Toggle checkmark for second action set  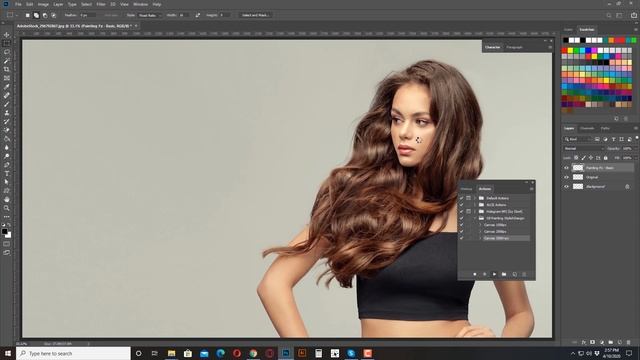coord(462,205)
